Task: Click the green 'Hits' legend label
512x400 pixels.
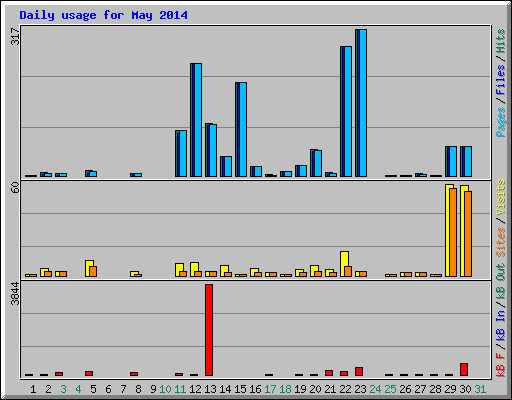Action: click(x=501, y=41)
